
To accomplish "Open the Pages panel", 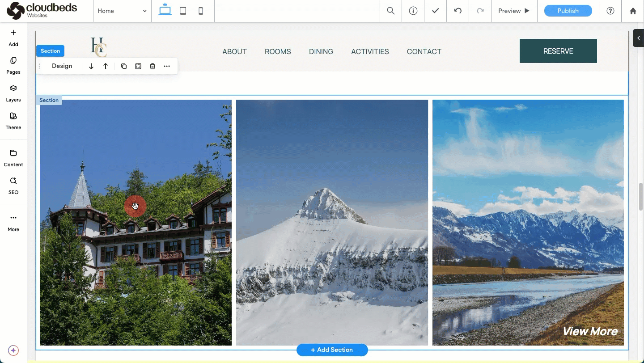I will click(x=13, y=65).
